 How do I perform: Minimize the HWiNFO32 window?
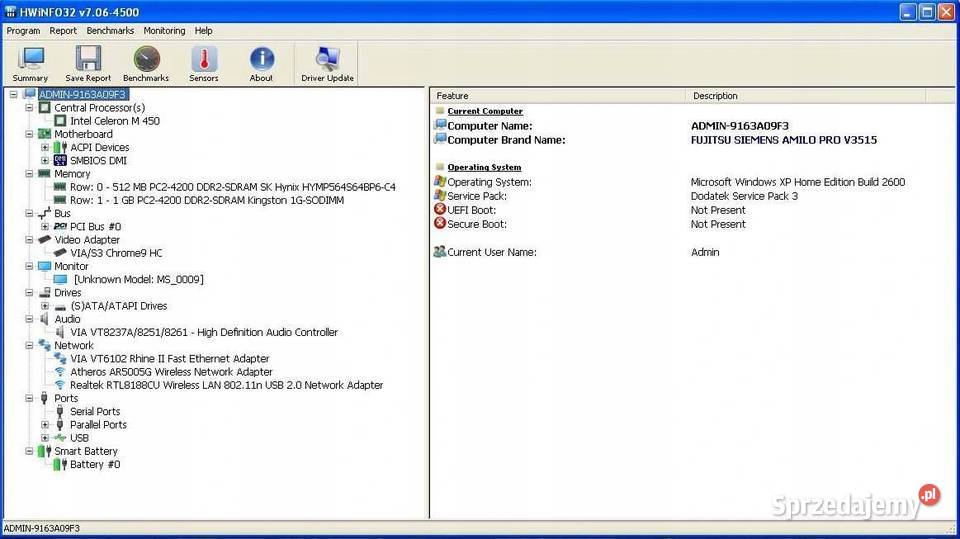[908, 12]
